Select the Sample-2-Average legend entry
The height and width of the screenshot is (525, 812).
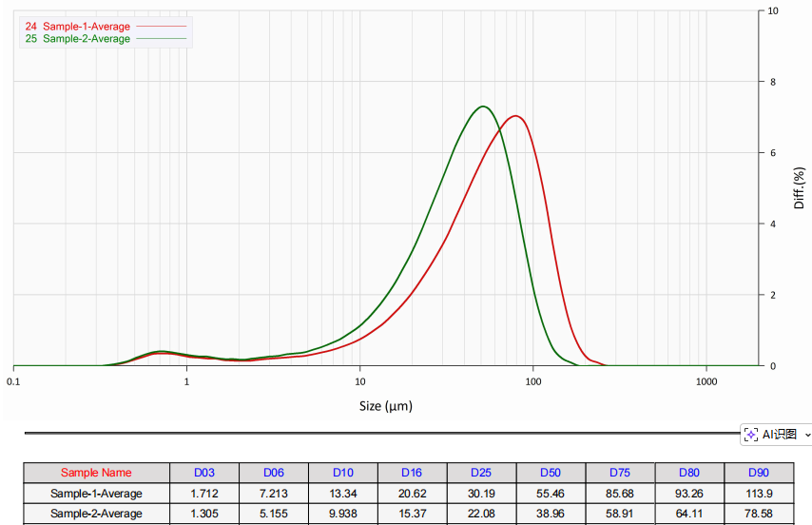[86, 39]
